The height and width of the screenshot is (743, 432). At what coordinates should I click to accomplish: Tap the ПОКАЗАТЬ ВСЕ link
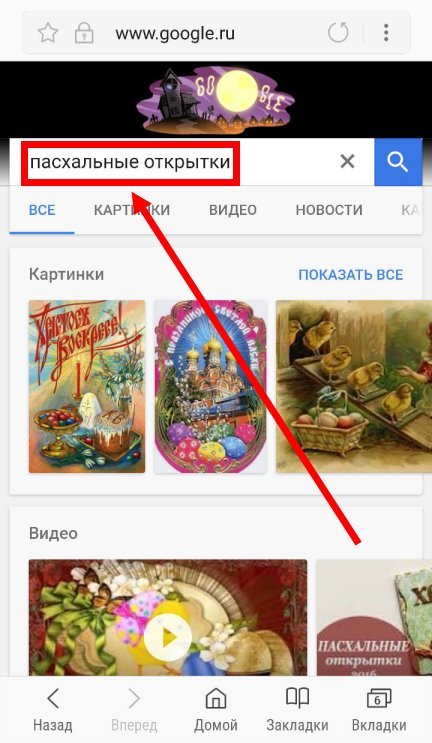pos(351,275)
